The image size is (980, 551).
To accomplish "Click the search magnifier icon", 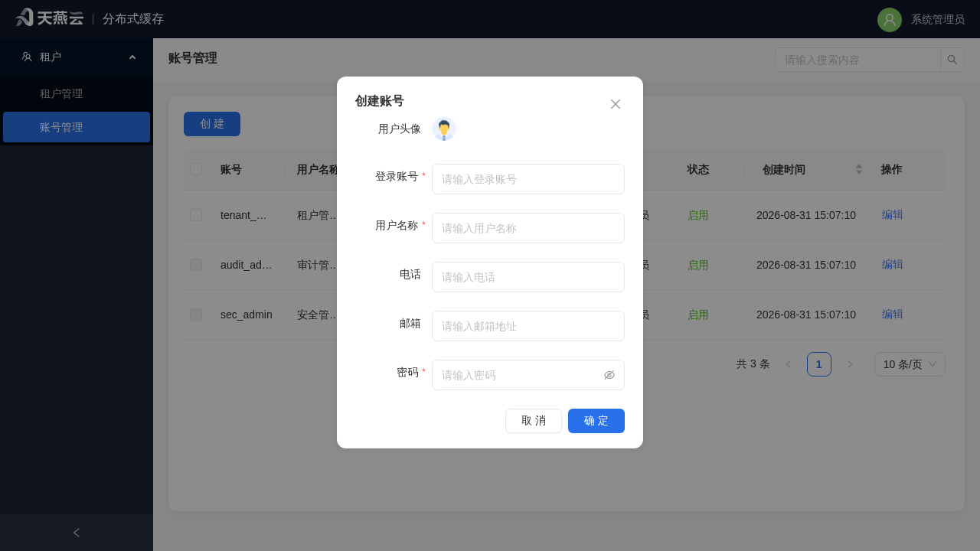I will (x=952, y=60).
